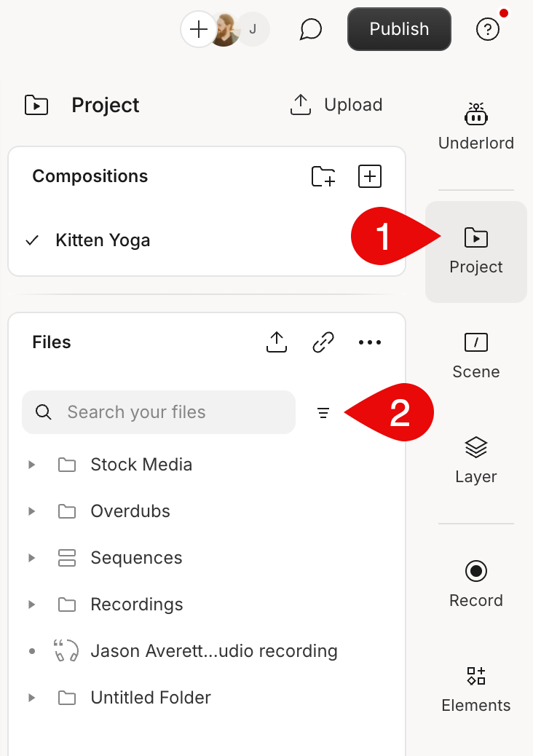Open the Layer panel in sidebar
The height and width of the screenshot is (756, 533).
tap(475, 460)
